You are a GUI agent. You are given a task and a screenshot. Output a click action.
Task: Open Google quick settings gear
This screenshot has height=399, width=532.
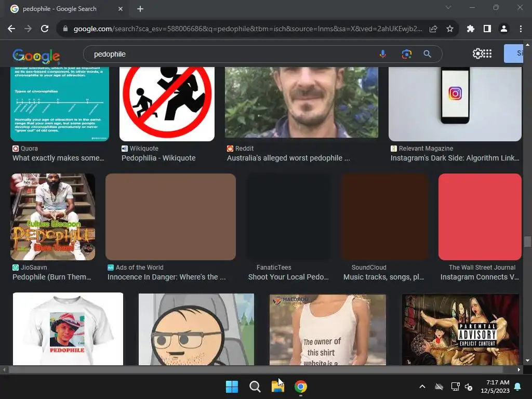click(477, 54)
